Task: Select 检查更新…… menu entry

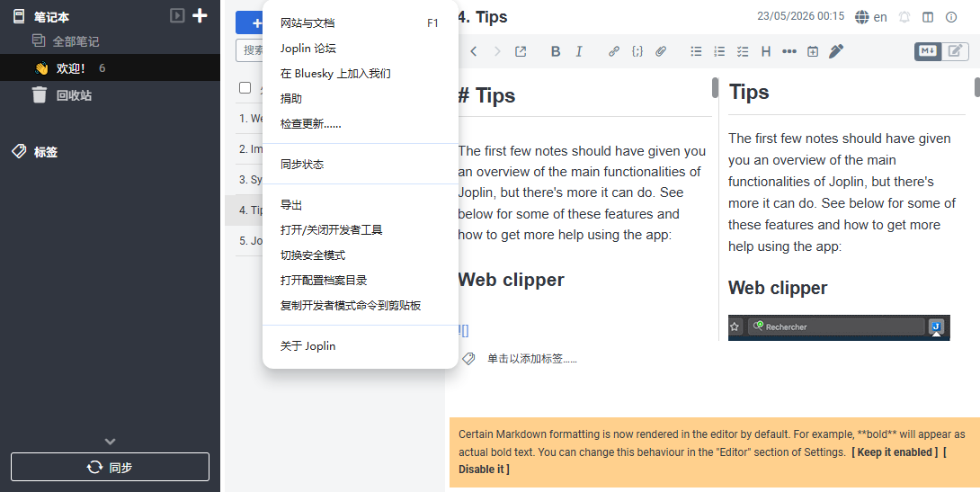Action: tap(360, 124)
